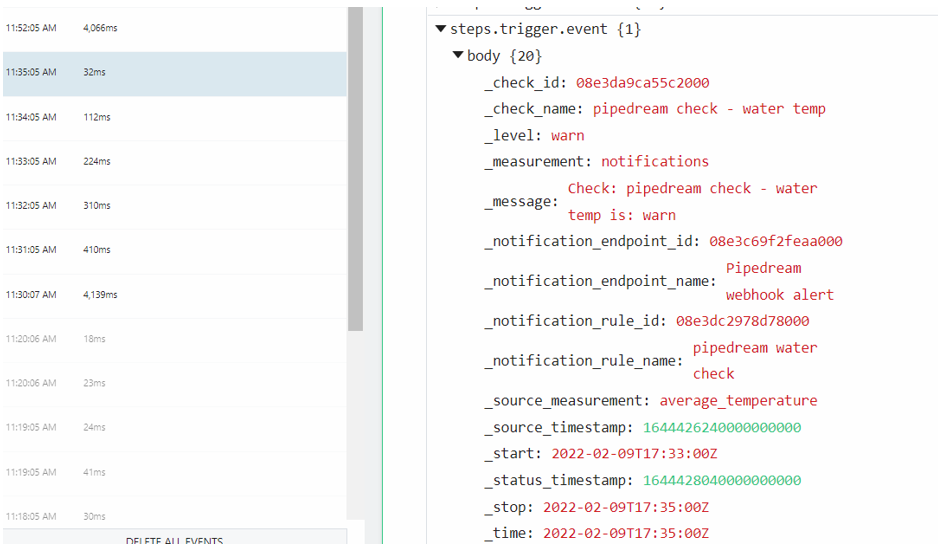This screenshot has width=938, height=553.
Task: Click Delete All Events button
Action: coord(175,539)
